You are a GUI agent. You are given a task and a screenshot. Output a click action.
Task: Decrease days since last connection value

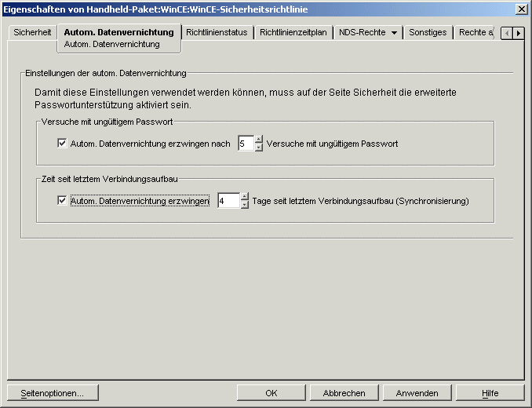coord(245,205)
